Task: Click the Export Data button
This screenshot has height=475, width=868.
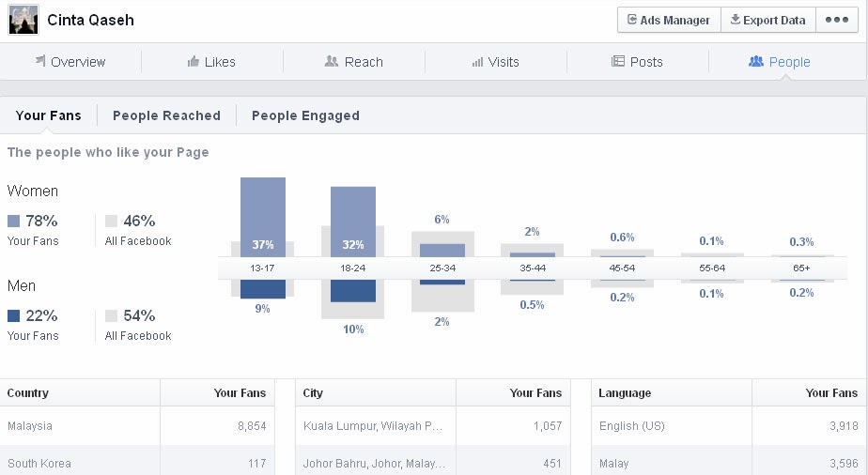Action: click(x=767, y=20)
